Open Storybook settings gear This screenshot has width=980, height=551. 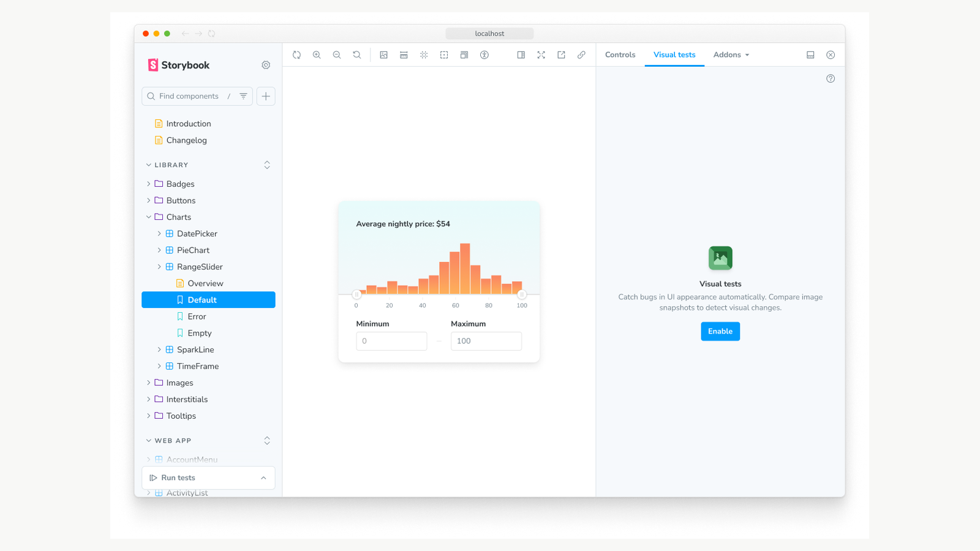pos(266,65)
